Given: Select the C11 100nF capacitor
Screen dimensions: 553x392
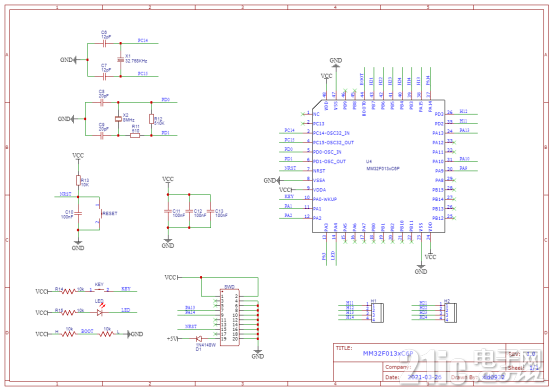Looking at the screenshot, I should tap(168, 211).
